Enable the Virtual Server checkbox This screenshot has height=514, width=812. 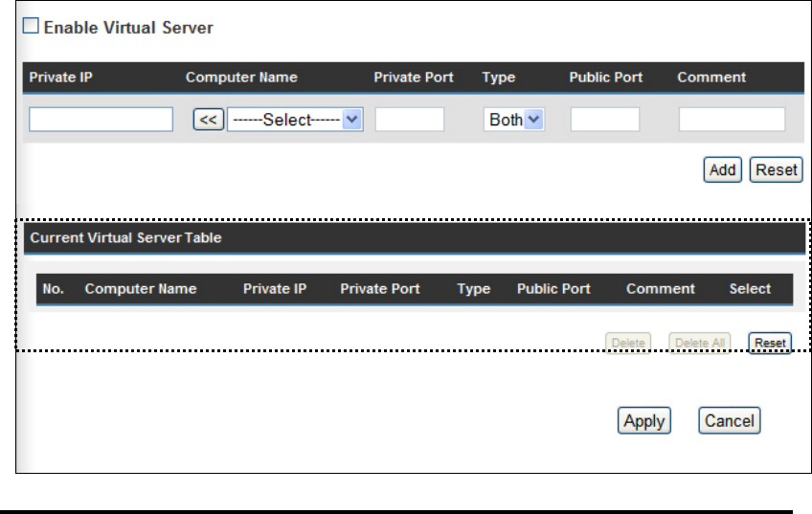[31, 26]
